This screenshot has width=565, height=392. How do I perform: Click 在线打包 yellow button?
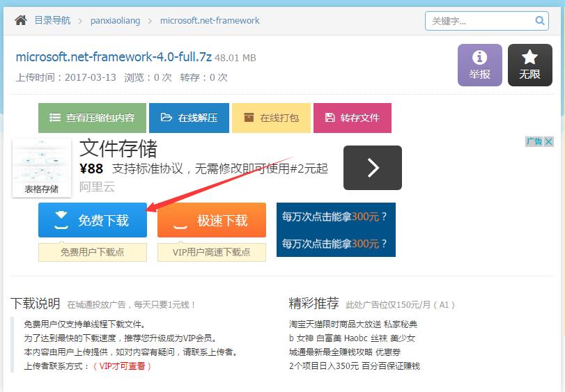(x=271, y=118)
